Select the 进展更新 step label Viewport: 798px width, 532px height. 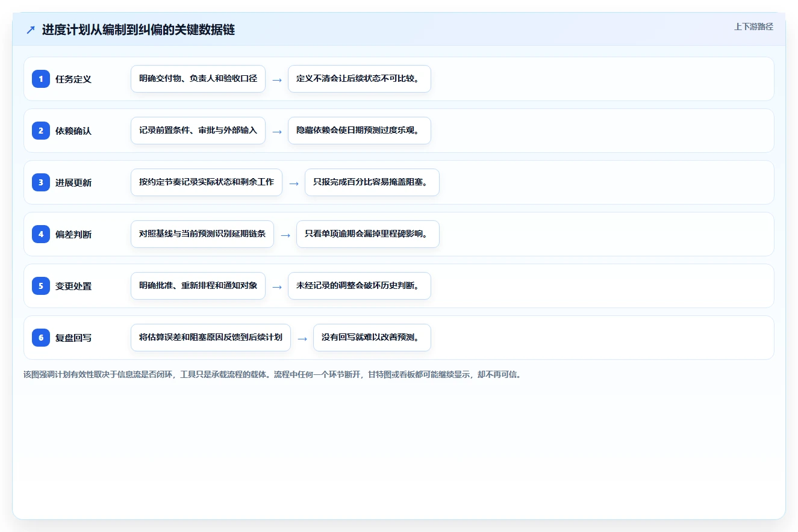[73, 182]
